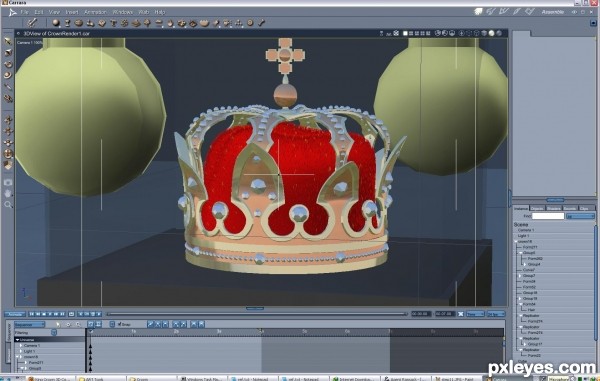Select the Hair item in scene tree

tap(531, 309)
